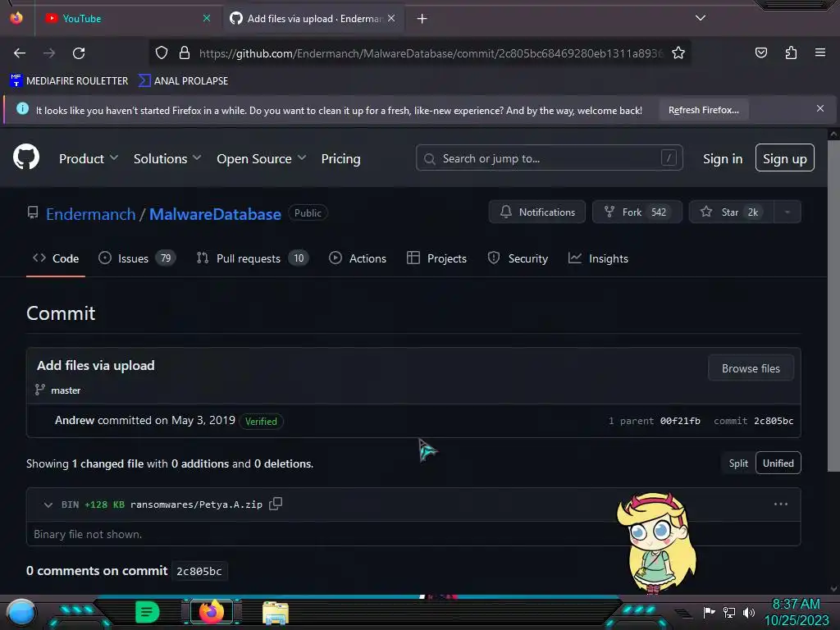Click the ransomwares/Petya.A.zip file path
This screenshot has width=840, height=630.
(196, 504)
